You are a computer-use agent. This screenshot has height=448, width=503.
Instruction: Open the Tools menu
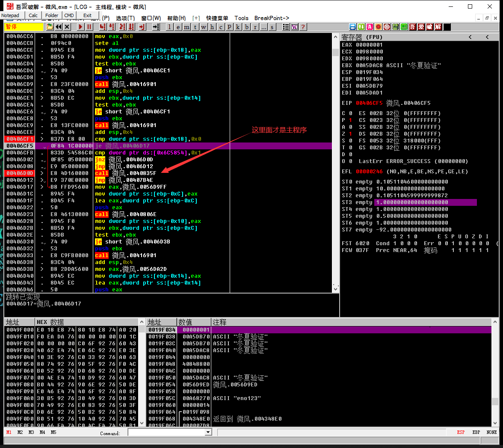tap(241, 18)
